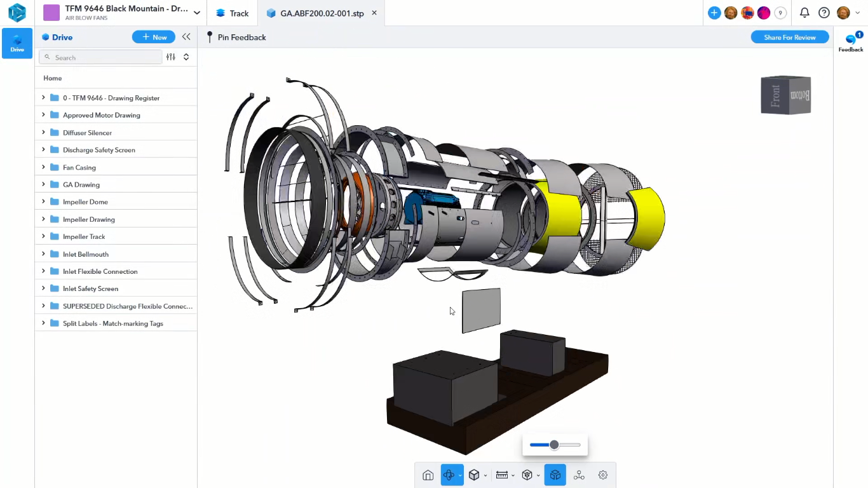The width and height of the screenshot is (868, 488).
Task: Expand the 0 - TFM 9646 - Drawing Register folder
Action: click(x=43, y=97)
